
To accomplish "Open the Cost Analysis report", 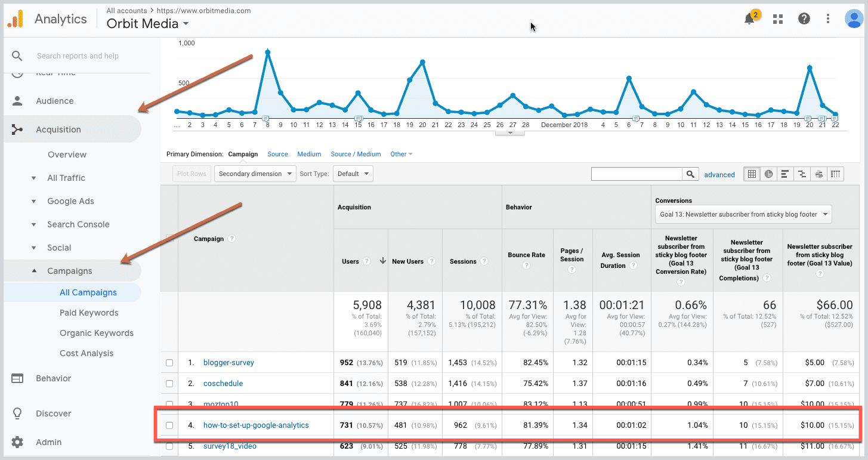I will tap(87, 353).
